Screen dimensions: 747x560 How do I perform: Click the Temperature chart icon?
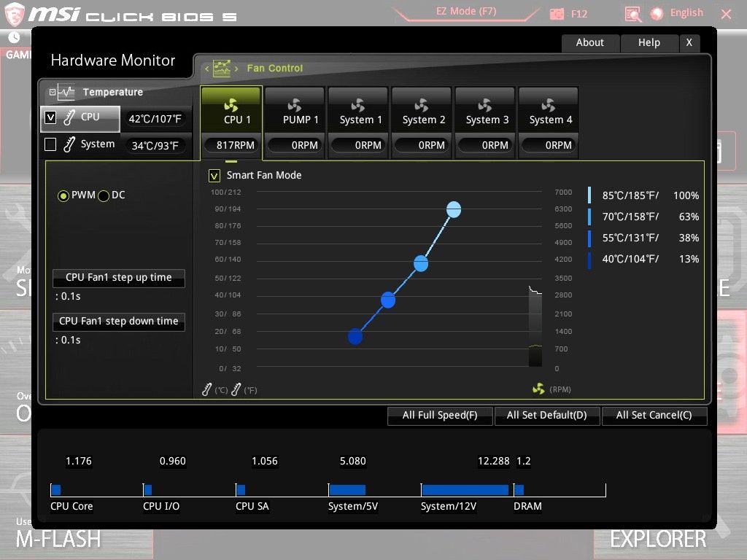click(x=66, y=92)
